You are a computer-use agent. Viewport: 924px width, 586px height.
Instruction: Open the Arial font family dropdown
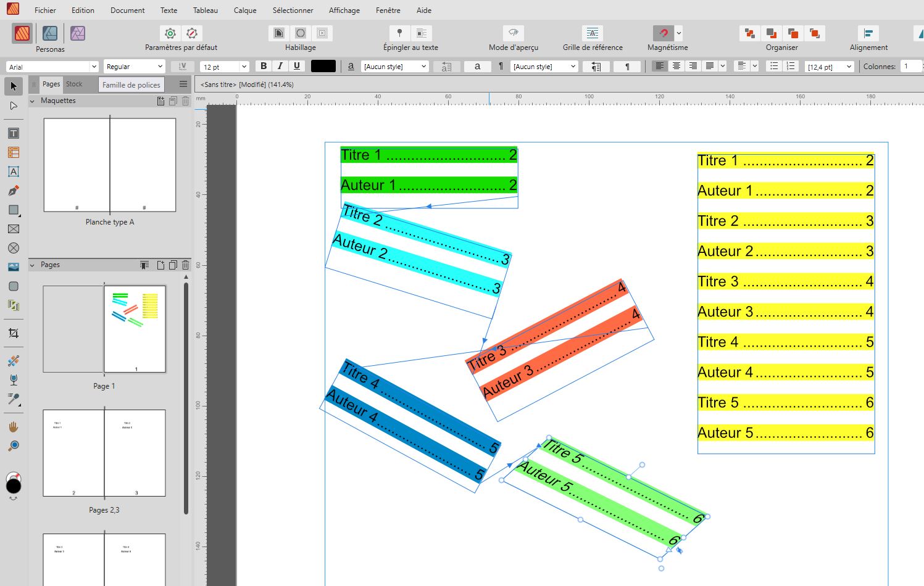click(x=94, y=67)
